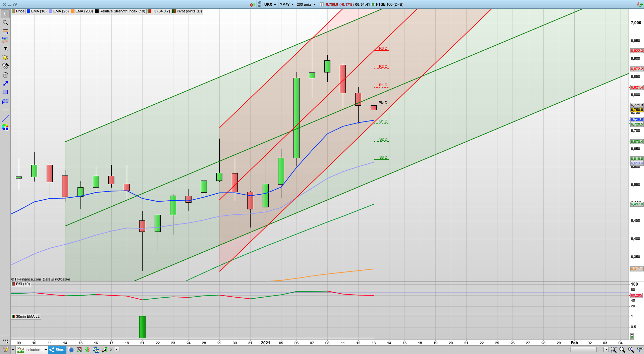644x354 pixels.
Task: Click the zoom in magnifier icon
Action: 631,350
